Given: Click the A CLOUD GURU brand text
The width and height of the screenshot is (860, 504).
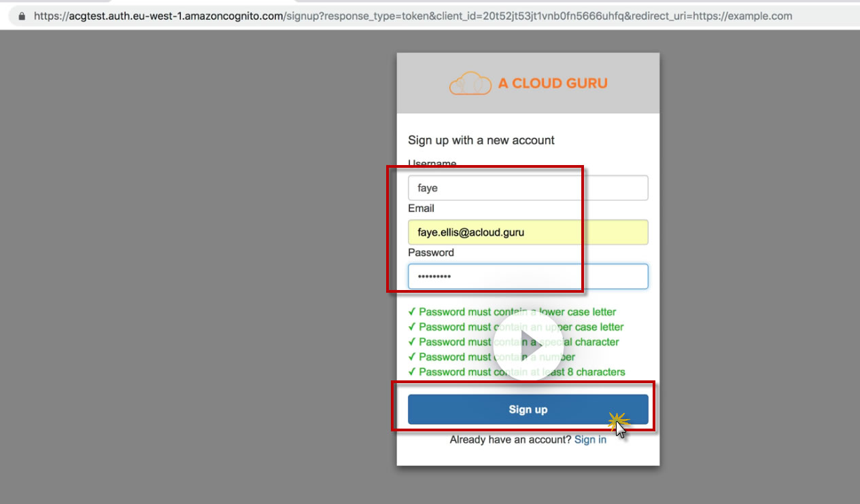Looking at the screenshot, I should coord(553,84).
